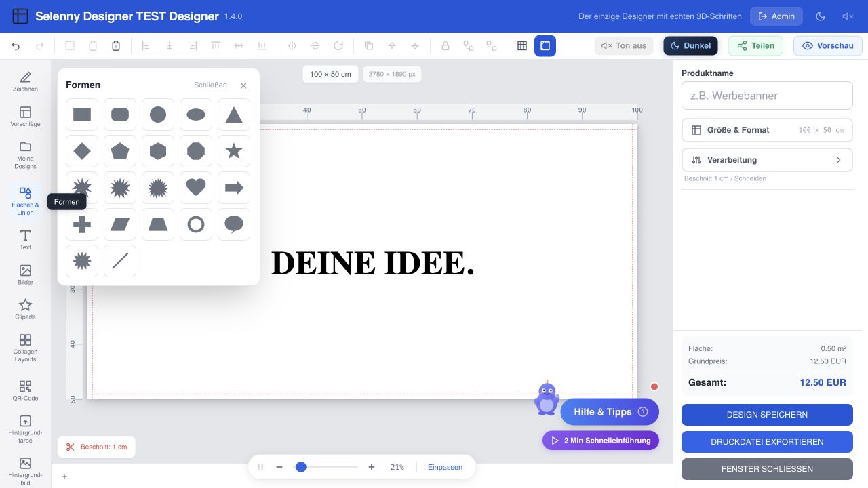
Task: Add the plus cross shape
Action: coord(82,224)
